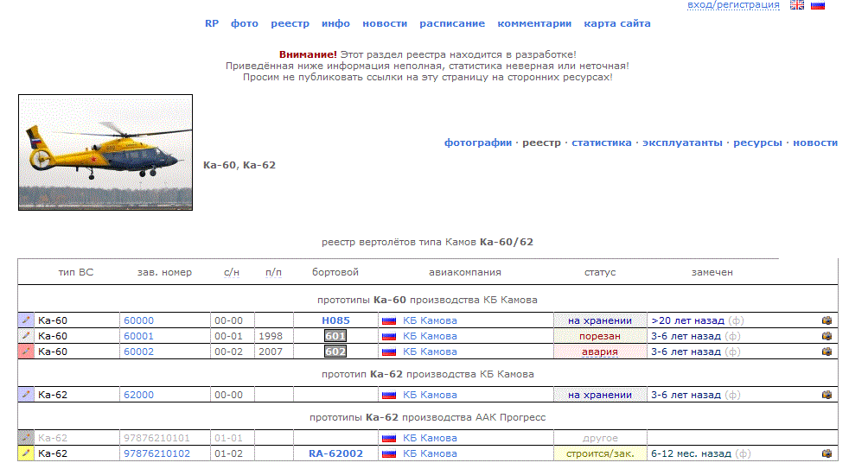Click Russian flag in the 60001 row

point(389,336)
